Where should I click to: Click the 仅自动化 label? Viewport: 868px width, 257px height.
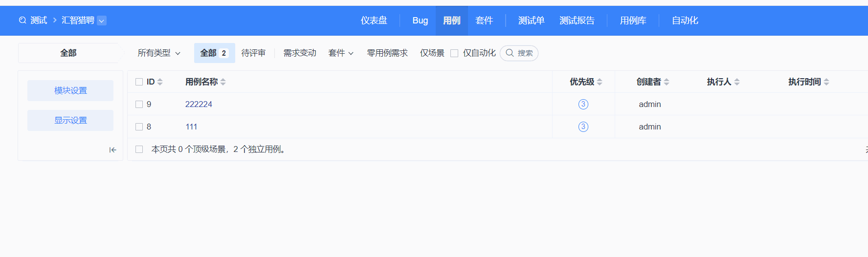point(479,53)
